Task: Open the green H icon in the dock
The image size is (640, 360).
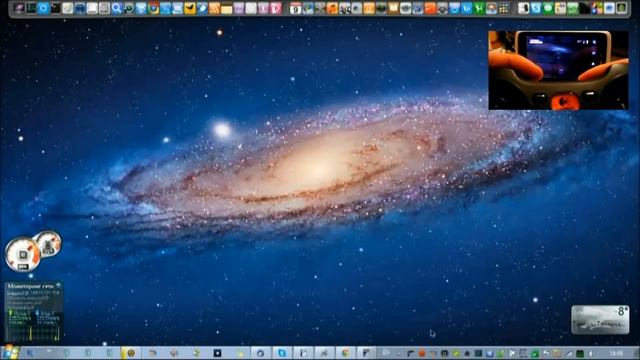Action: pos(479,8)
